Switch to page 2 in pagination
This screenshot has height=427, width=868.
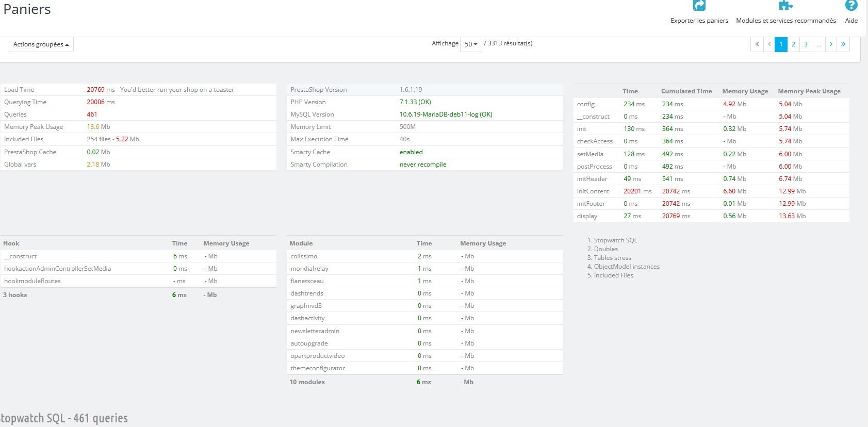(x=793, y=44)
